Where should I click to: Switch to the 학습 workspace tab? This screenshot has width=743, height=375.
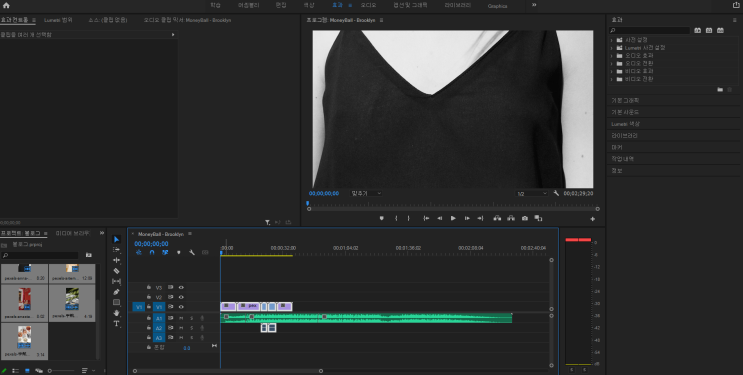[216, 5]
